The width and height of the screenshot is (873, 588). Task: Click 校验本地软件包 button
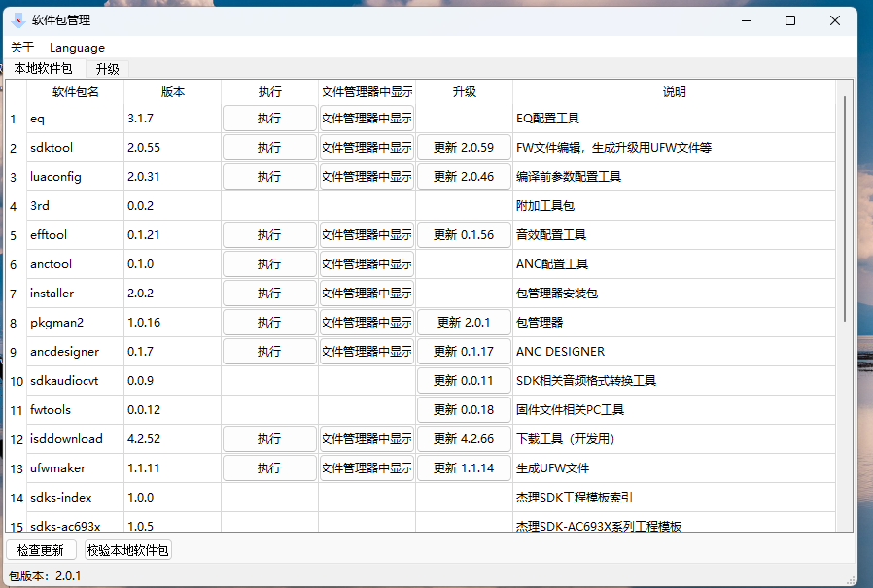click(127, 550)
